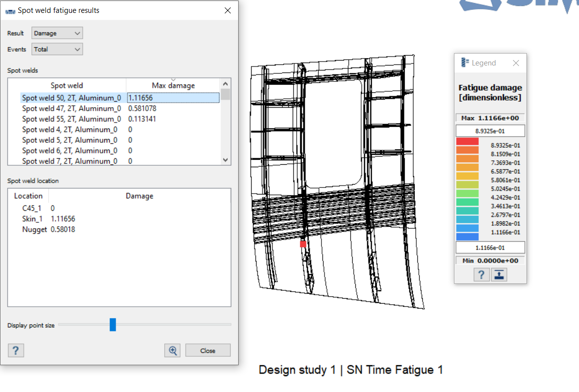Click the help icon in Legend panel
579x392 pixels.
[481, 274]
